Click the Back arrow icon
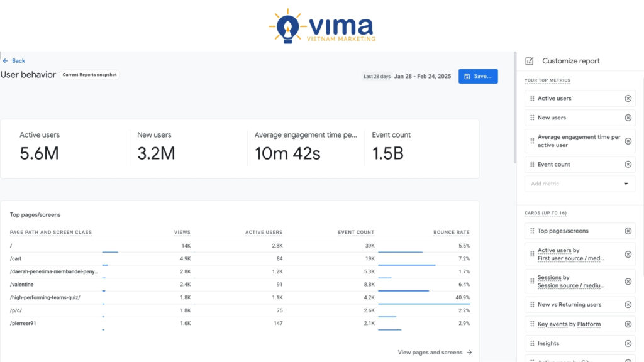Screen dimensions: 644x362 6,61
